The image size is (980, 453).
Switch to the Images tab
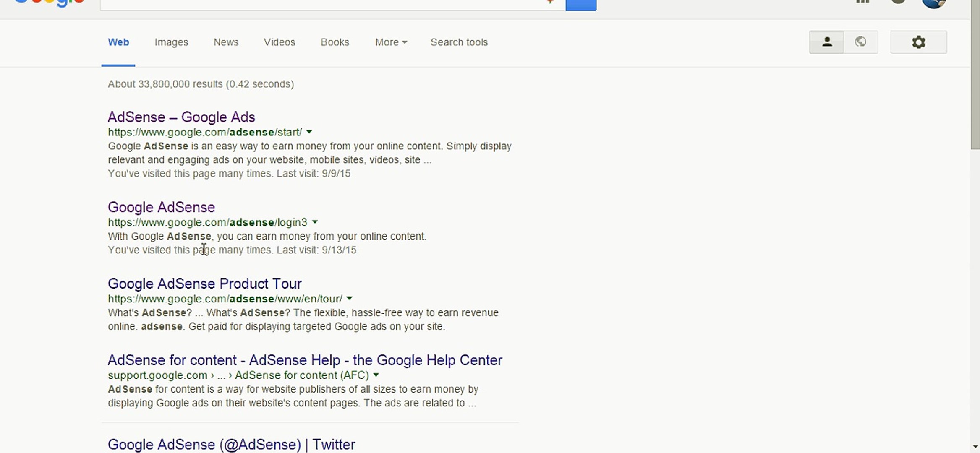pyautogui.click(x=171, y=42)
